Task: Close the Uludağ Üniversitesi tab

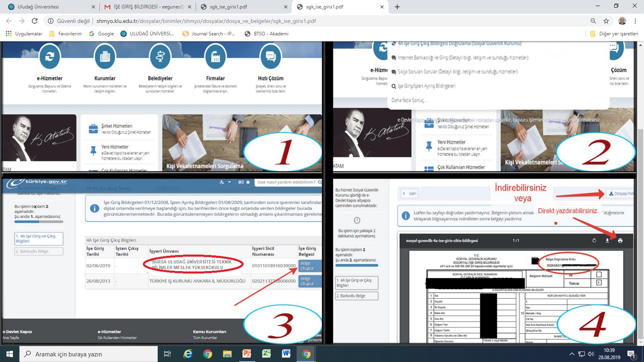Action: [x=93, y=7]
